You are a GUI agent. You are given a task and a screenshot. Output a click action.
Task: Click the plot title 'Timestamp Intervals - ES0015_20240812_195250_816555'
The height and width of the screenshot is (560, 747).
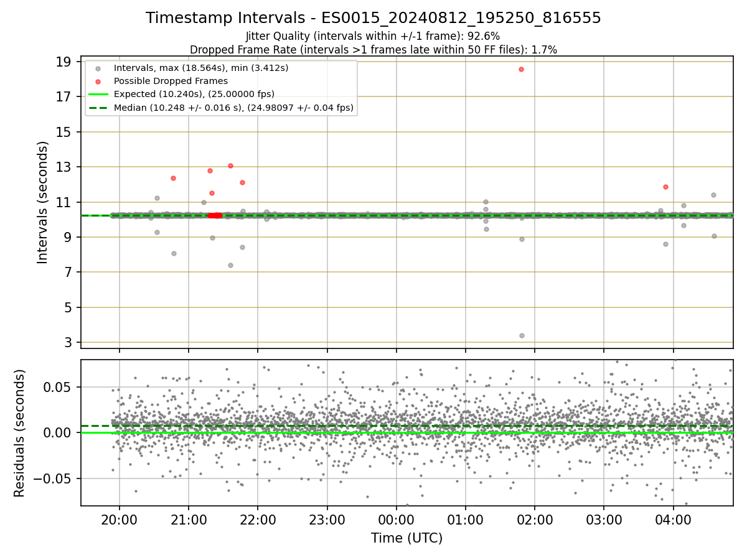[374, 18]
